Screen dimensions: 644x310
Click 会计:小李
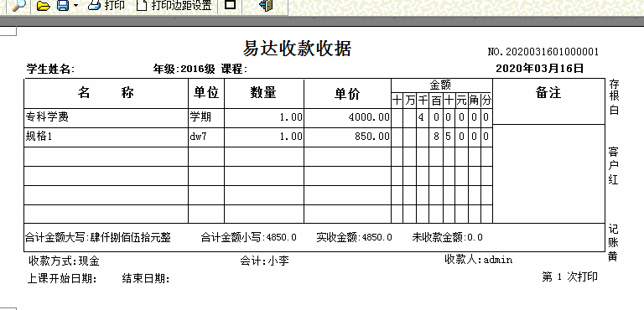[264, 261]
